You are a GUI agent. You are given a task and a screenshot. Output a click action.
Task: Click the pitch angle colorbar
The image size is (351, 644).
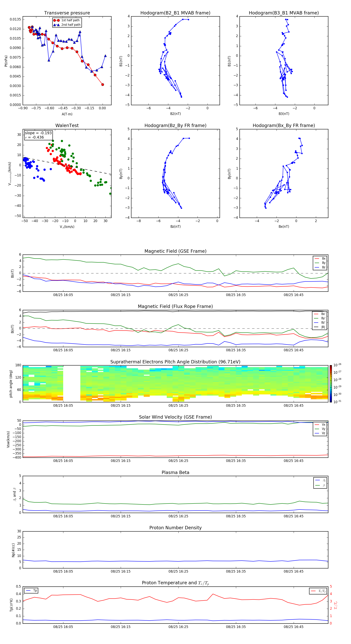(x=331, y=384)
